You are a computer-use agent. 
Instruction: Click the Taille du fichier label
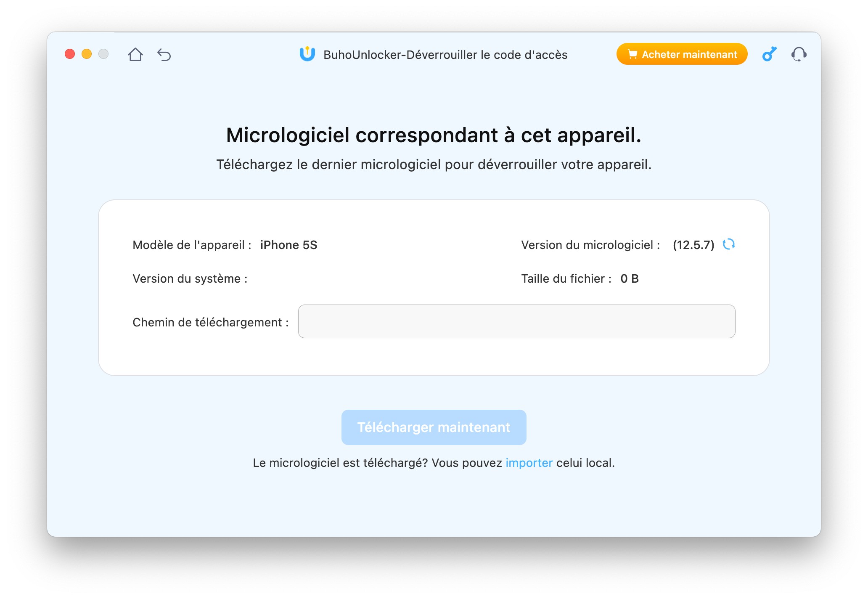566,279
